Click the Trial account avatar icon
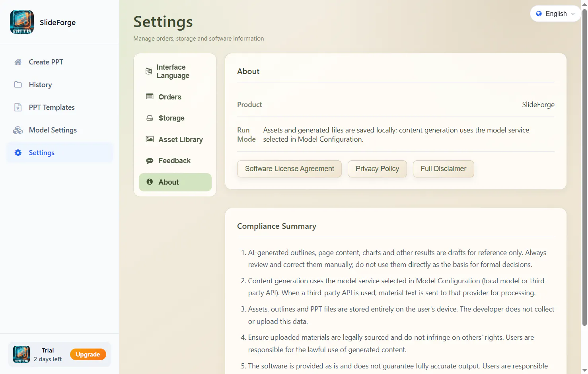This screenshot has width=588, height=374. point(21,355)
